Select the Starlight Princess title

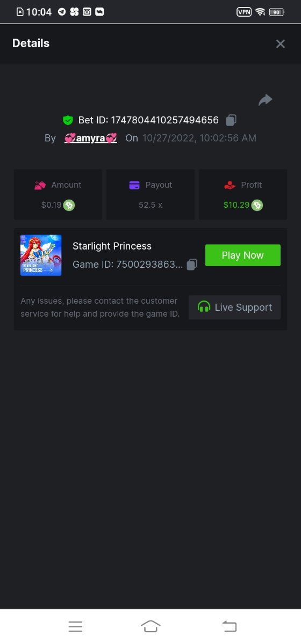[x=112, y=246]
